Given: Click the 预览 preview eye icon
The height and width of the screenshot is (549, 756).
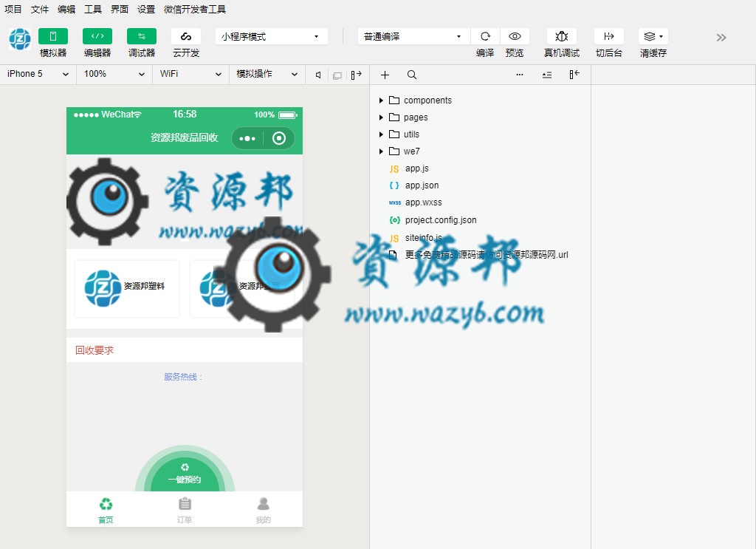Looking at the screenshot, I should click(x=515, y=36).
